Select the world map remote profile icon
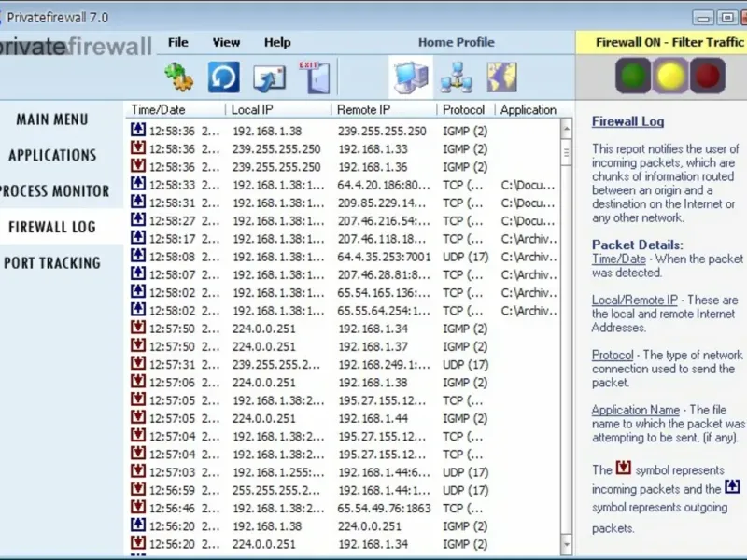Image resolution: width=747 pixels, height=560 pixels. click(501, 77)
